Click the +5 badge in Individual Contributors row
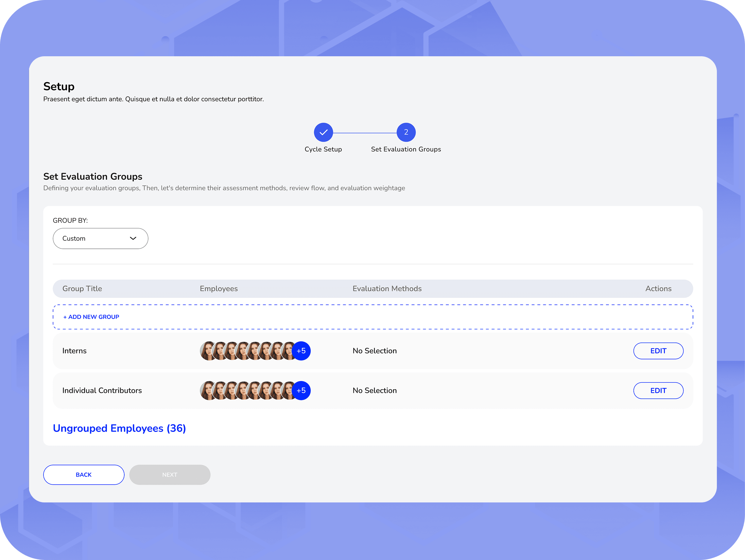 pyautogui.click(x=301, y=391)
